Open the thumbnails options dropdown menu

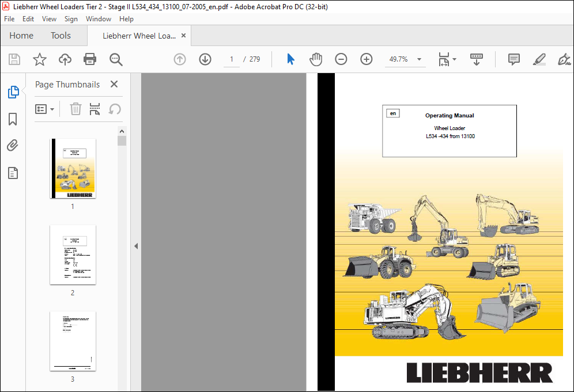44,109
